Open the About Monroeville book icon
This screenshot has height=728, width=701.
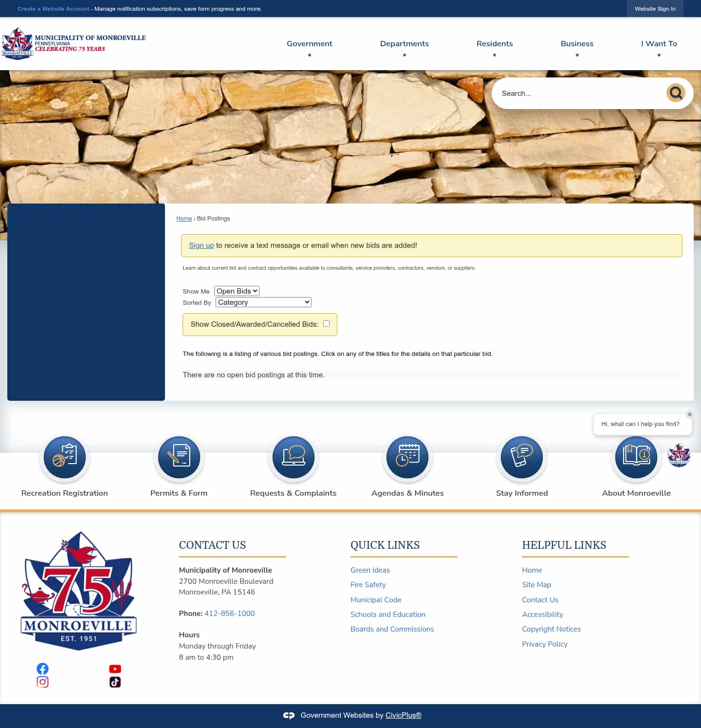coord(636,457)
